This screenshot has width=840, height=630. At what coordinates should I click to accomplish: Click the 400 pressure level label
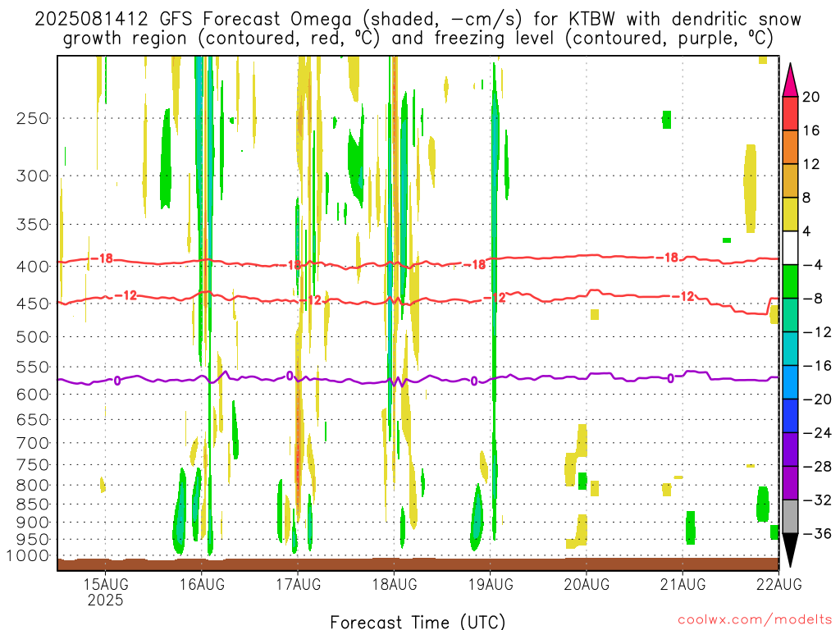click(x=33, y=267)
